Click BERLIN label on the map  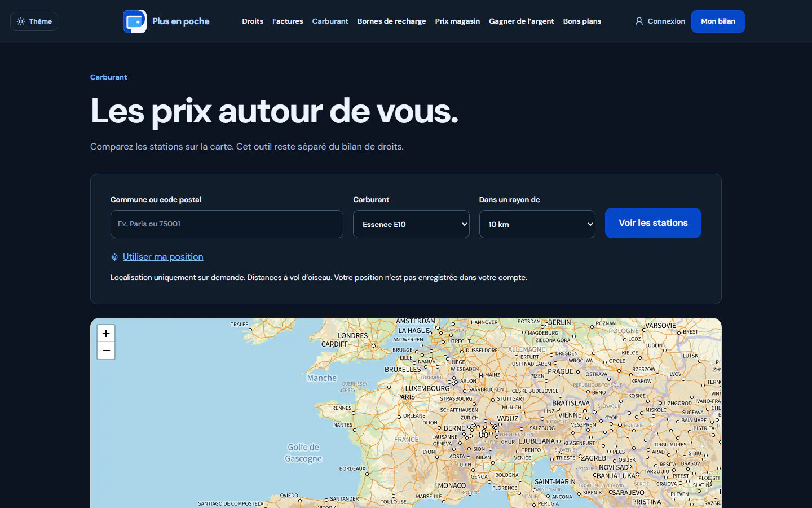[559, 322]
